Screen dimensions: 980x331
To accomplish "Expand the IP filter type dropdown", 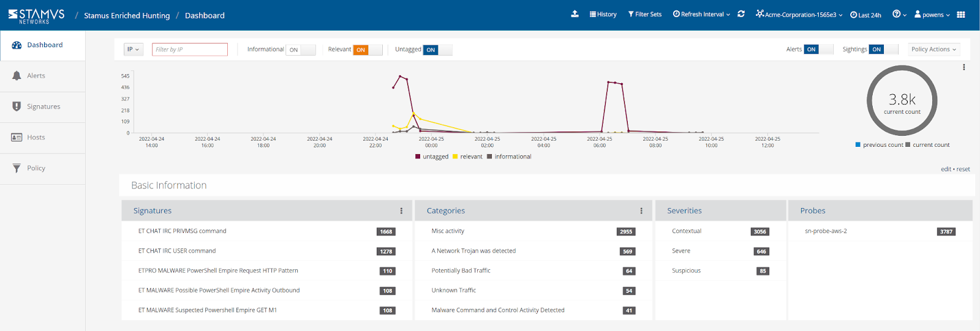I will click(x=134, y=50).
